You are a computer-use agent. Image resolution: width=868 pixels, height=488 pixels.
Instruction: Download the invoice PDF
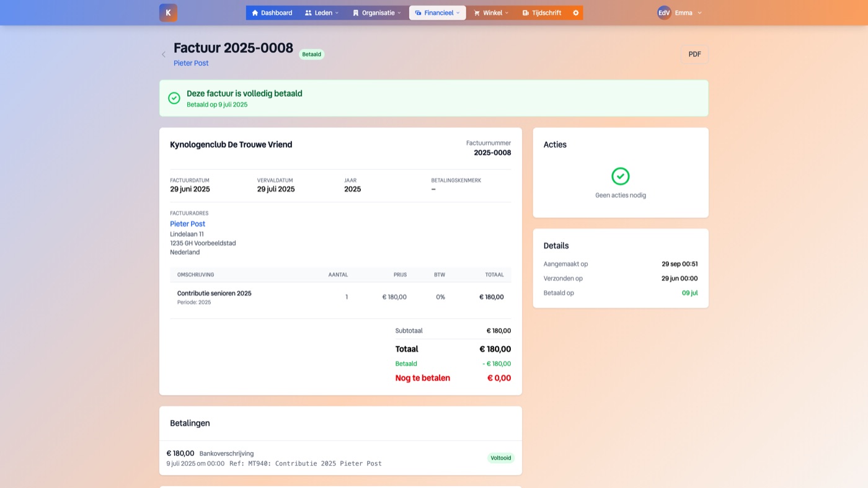pyautogui.click(x=694, y=55)
